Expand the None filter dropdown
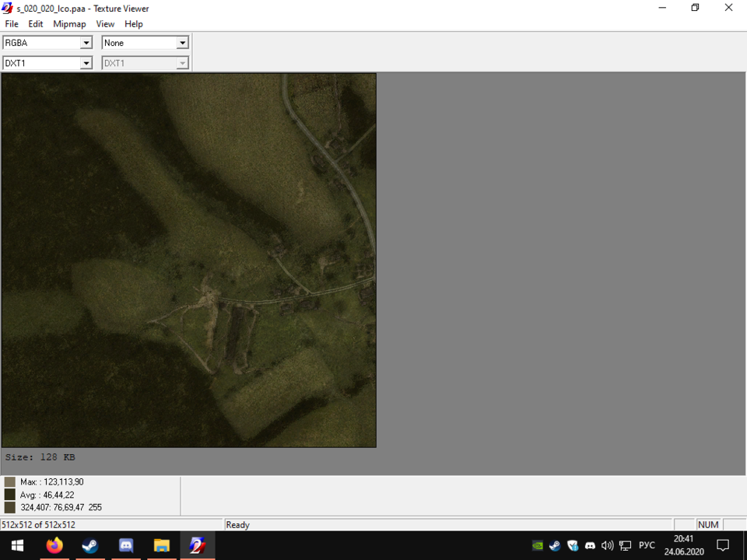 182,43
